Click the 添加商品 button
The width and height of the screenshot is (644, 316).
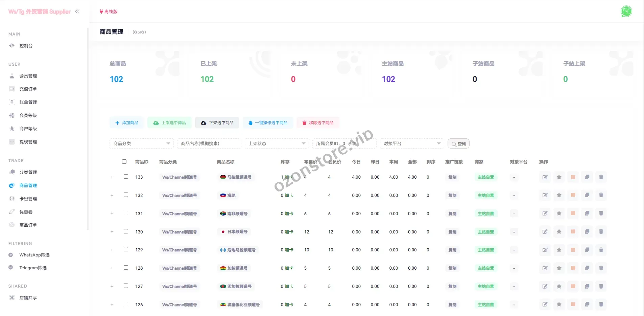[127, 123]
